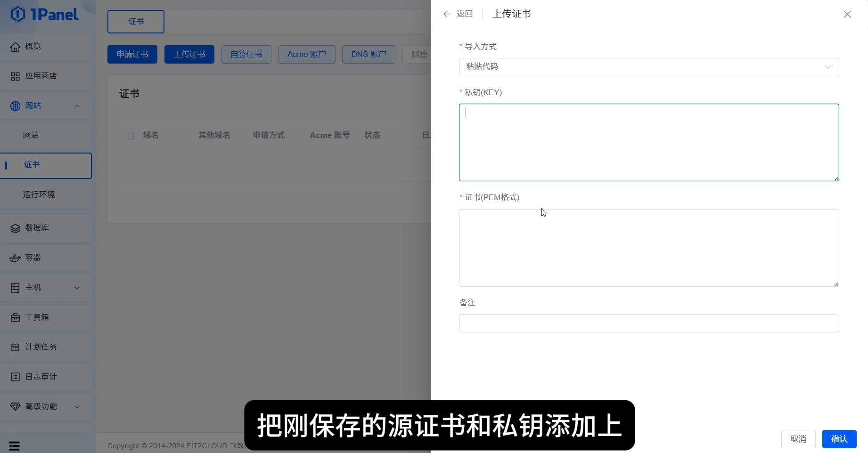Click the Acme 账号 column header
The image size is (868, 453).
coord(329,136)
